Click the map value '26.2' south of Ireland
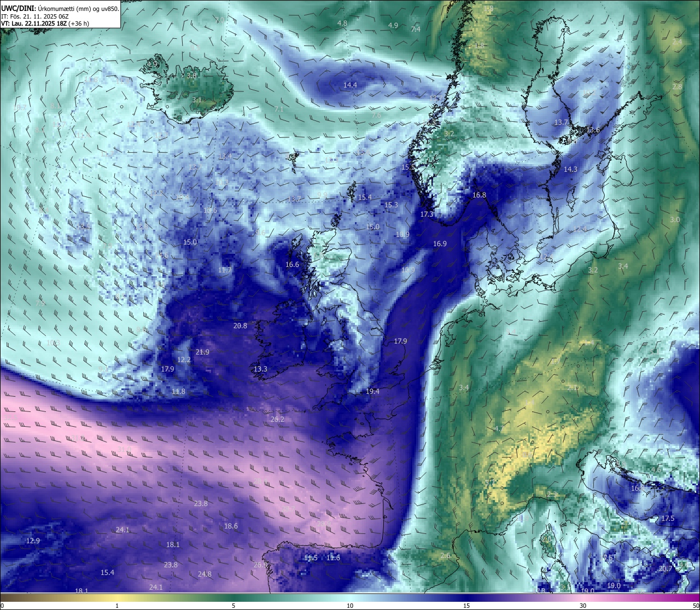The image size is (700, 610). pyautogui.click(x=277, y=420)
